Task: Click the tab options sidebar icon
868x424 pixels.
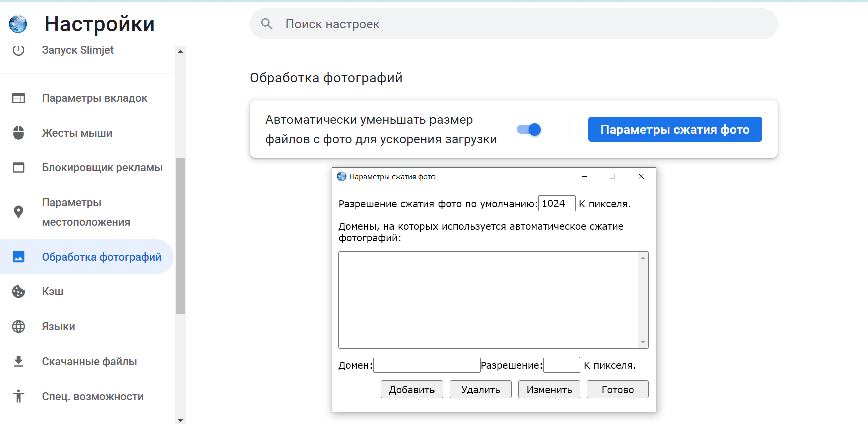Action: tap(19, 98)
